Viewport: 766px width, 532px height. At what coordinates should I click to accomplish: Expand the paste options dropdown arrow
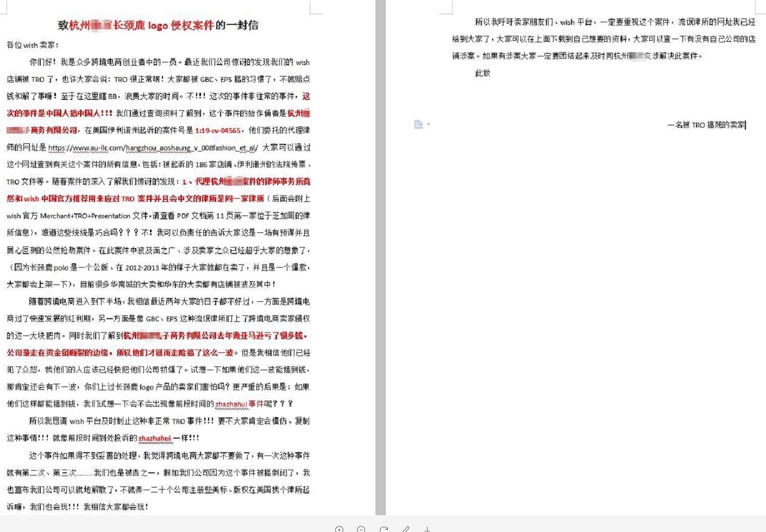pos(428,124)
